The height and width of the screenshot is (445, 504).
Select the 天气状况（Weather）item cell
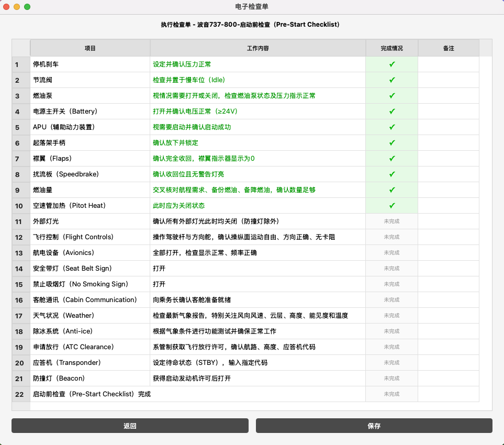click(x=90, y=315)
